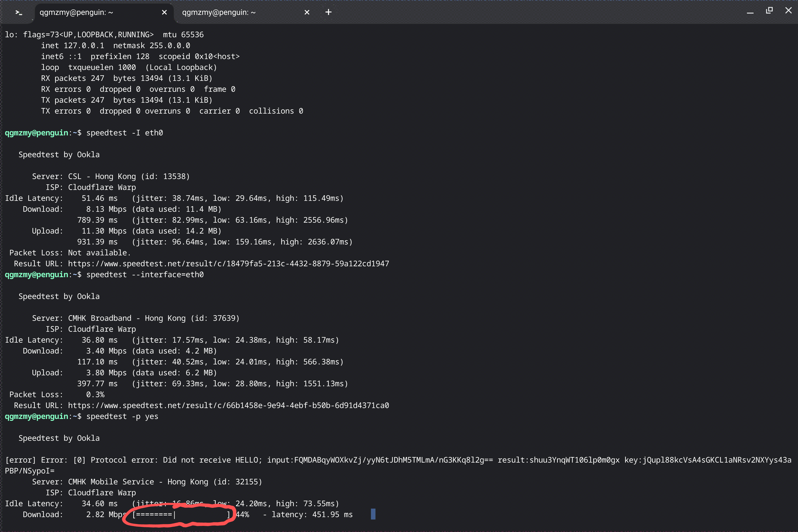Screen dimensions: 798x532
Task: Click the idle latency value '51.46 ms'
Action: pos(99,198)
